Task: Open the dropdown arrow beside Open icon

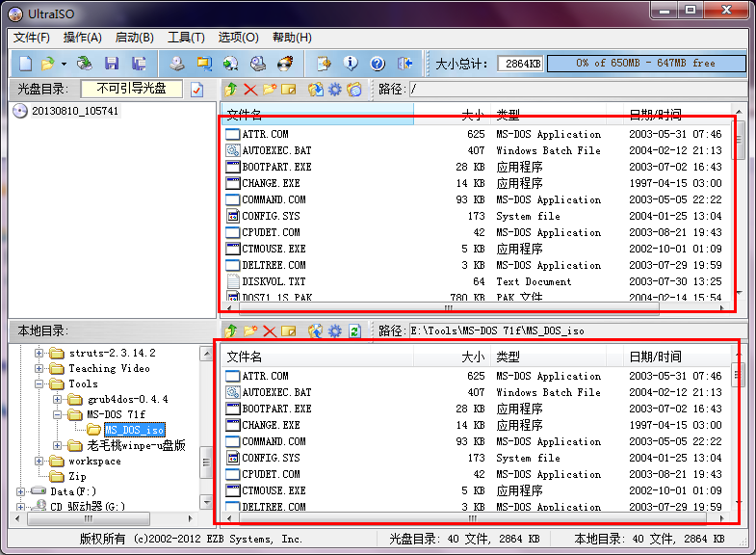Action: pos(64,64)
